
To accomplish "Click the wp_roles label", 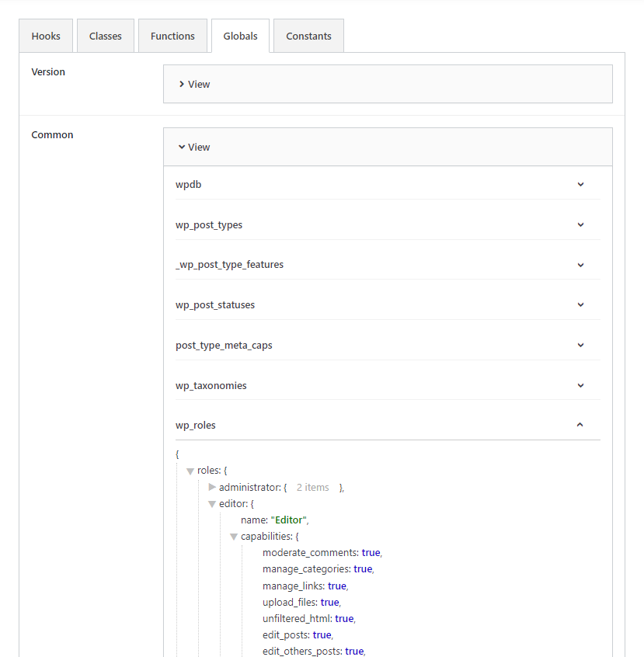I will pyautogui.click(x=196, y=426).
